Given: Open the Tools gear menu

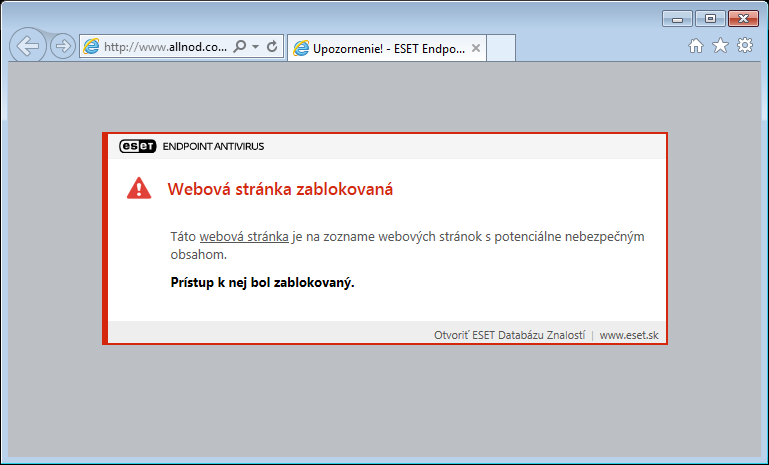Looking at the screenshot, I should click(745, 46).
